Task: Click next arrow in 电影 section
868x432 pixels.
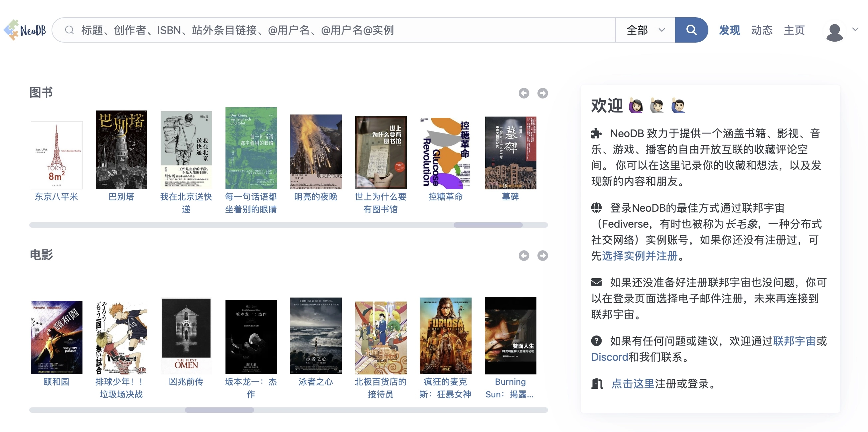Action: [542, 256]
